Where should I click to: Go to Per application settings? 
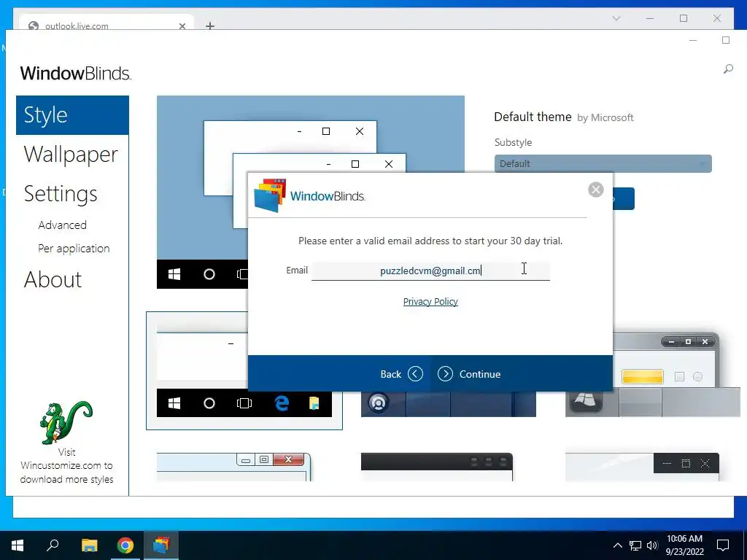pyautogui.click(x=74, y=248)
